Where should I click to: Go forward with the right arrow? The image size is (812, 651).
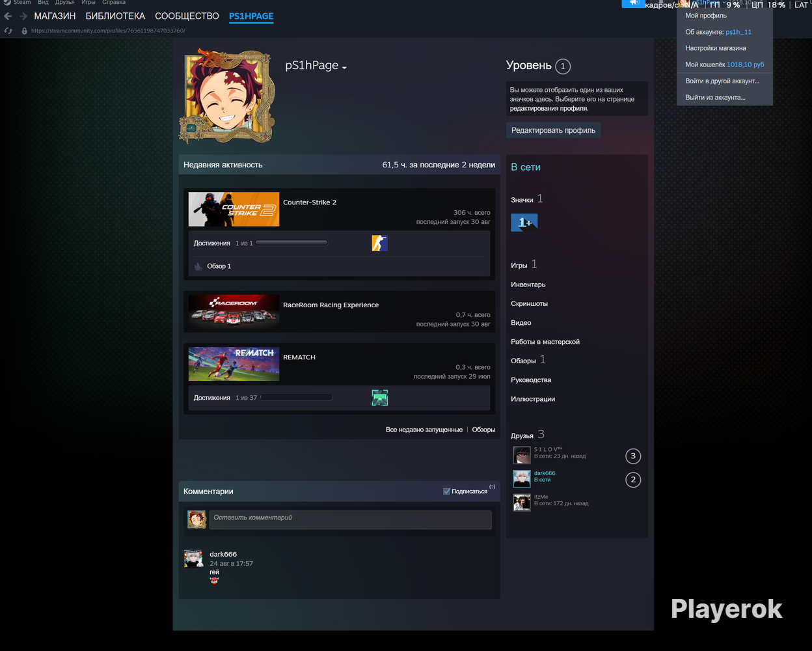(x=23, y=16)
